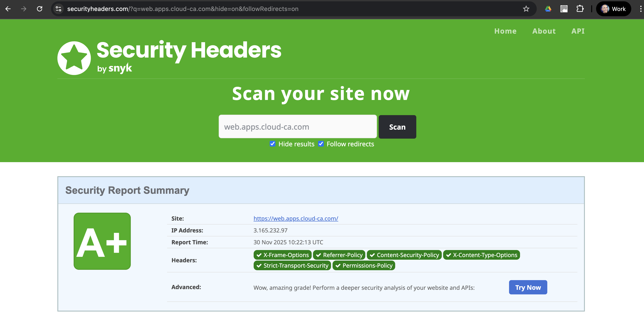644x319 pixels.
Task: Follow the https://web.apps.cloud-ca.com/ link
Action: pyautogui.click(x=296, y=218)
